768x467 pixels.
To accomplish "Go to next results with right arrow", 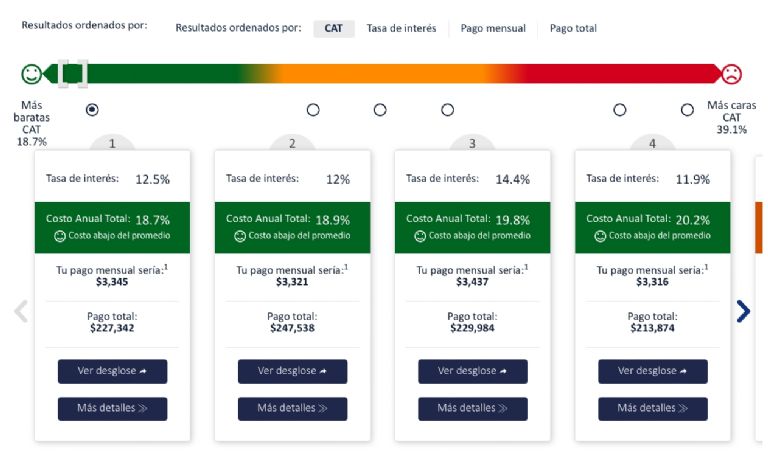I will click(743, 311).
